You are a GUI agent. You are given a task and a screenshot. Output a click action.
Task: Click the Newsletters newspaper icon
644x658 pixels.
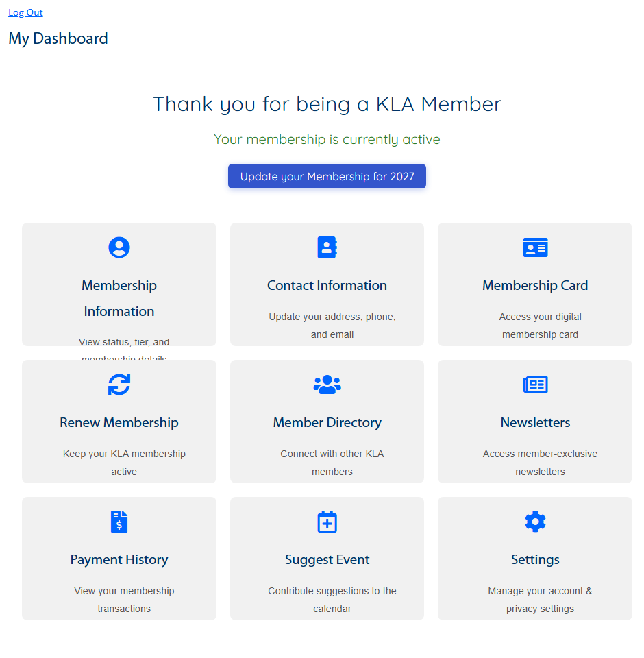coord(535,385)
